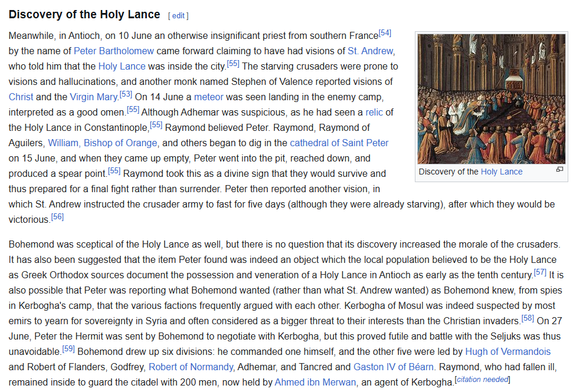Click the words 'Peter the Hermit' in the second paragraph
This screenshot has height=392, width=573.
coord(70,337)
